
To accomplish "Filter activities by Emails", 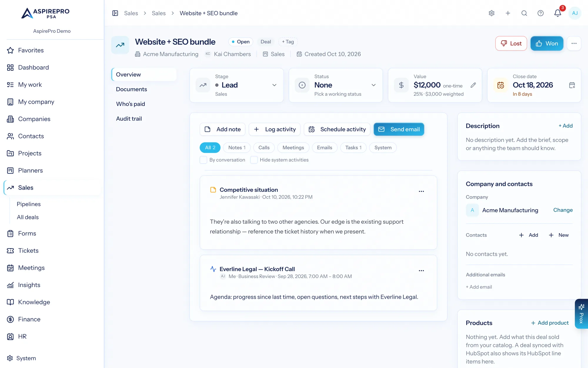I will [325, 147].
